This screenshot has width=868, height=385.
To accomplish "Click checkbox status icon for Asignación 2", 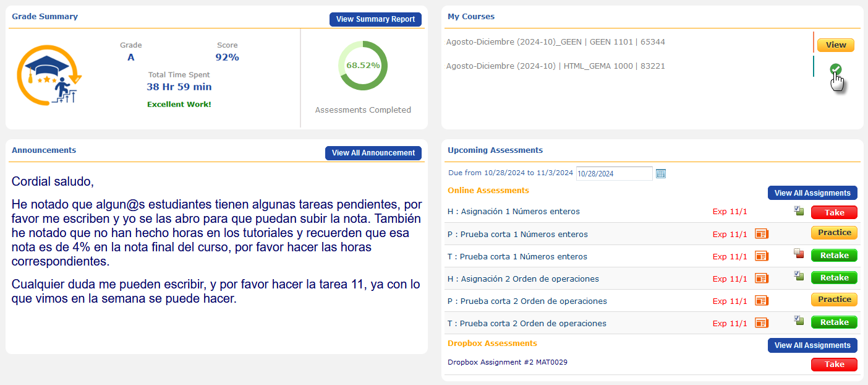I will coord(799,276).
